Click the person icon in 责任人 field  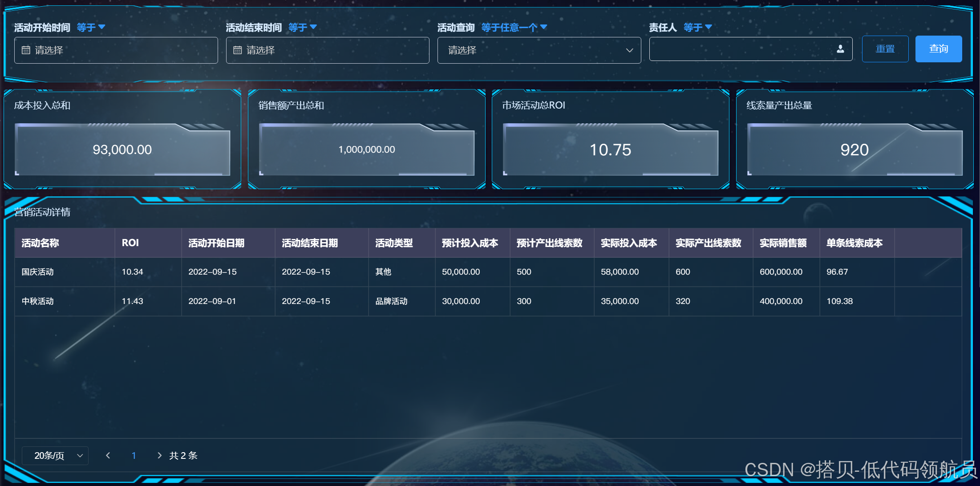click(840, 49)
